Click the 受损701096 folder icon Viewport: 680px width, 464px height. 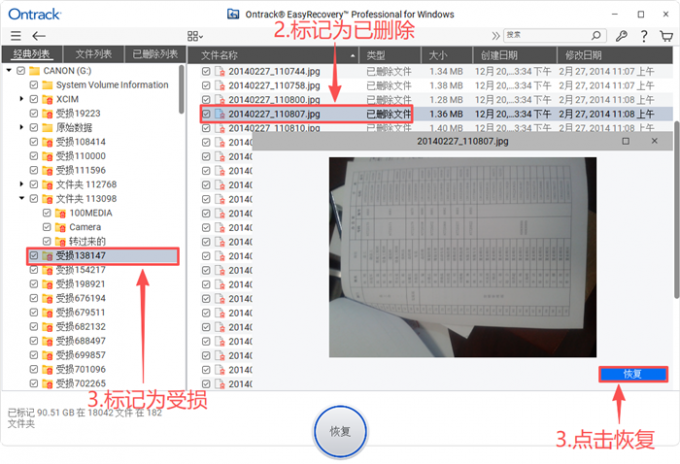tap(48, 369)
